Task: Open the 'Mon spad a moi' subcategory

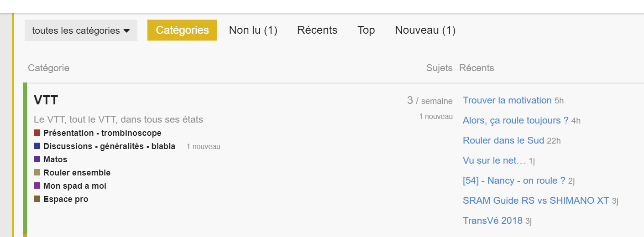Action: [75, 186]
